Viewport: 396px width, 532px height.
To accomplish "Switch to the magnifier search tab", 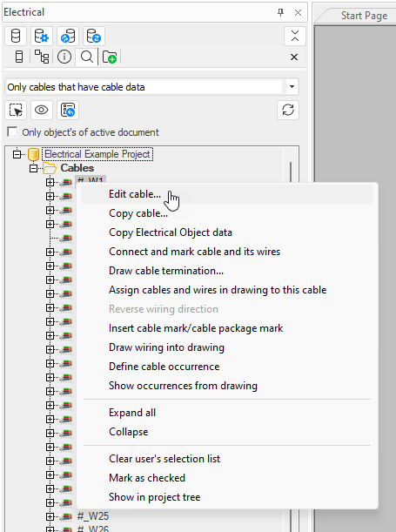I will pyautogui.click(x=87, y=57).
